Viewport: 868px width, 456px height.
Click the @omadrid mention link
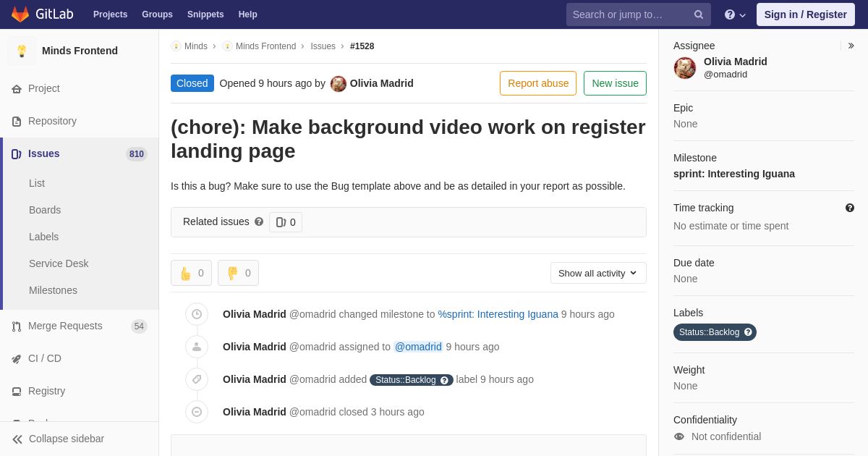pos(418,347)
